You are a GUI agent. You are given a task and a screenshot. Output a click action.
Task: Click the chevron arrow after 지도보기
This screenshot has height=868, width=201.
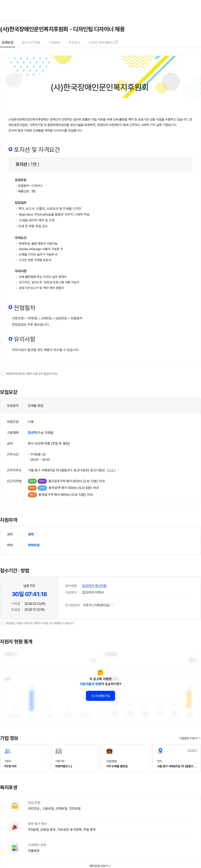point(118,470)
